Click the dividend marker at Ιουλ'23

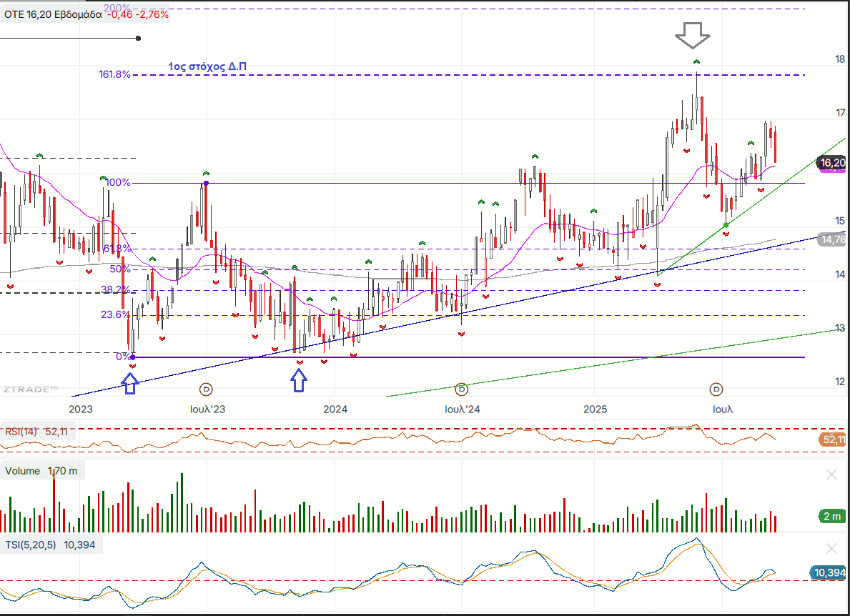coord(207,389)
